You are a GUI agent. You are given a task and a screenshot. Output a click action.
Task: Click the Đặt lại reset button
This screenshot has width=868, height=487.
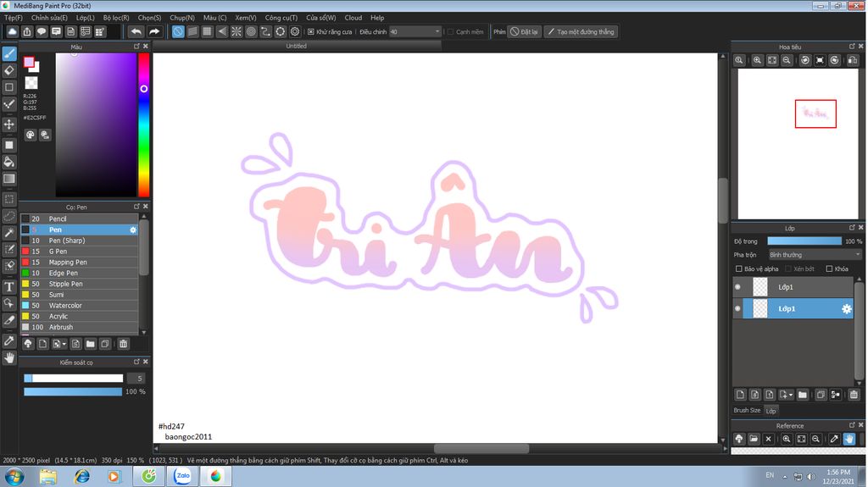[524, 31]
